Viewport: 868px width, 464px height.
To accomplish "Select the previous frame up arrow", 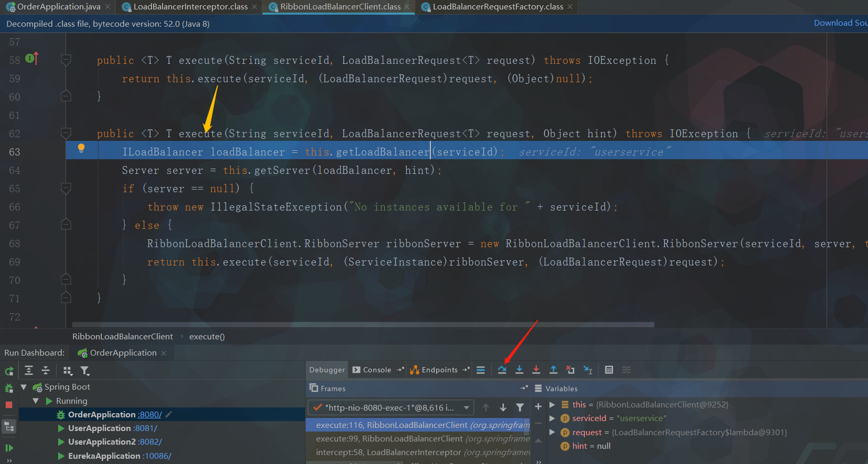I will [486, 407].
